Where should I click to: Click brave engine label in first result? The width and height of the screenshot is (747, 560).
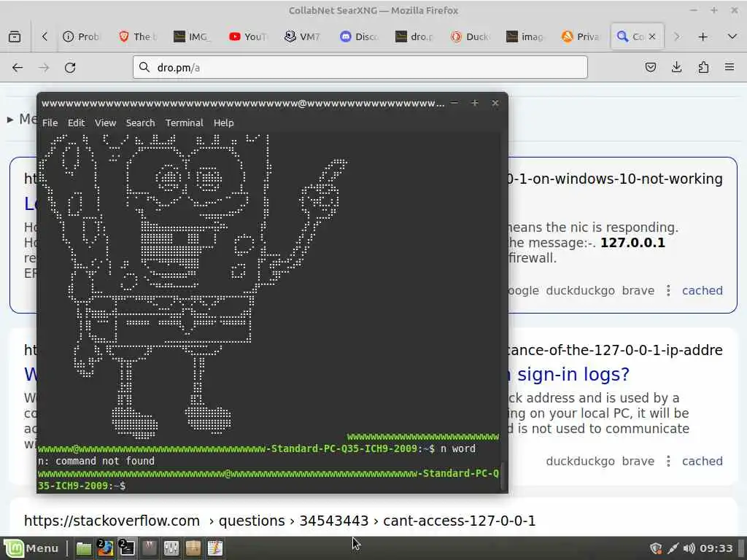tap(638, 290)
